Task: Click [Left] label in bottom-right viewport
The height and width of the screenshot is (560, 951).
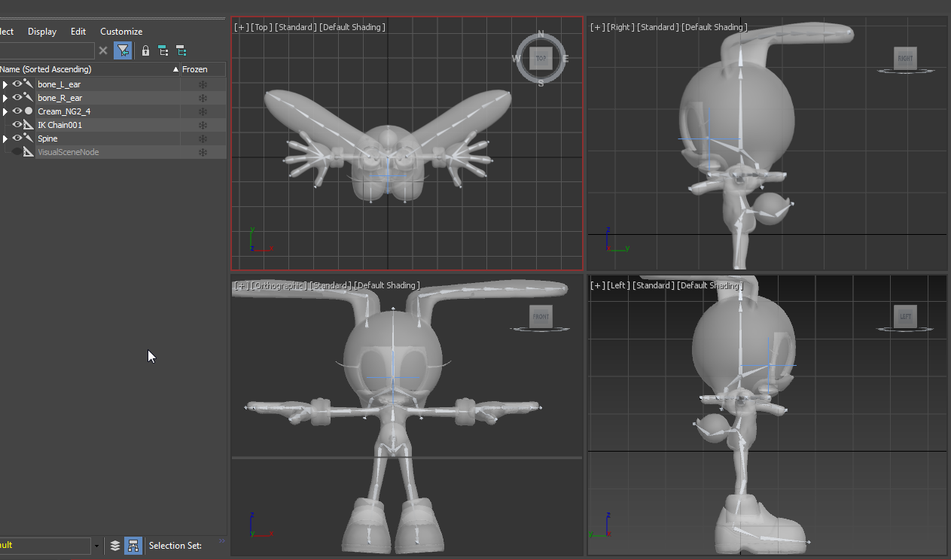Action: [x=618, y=286]
